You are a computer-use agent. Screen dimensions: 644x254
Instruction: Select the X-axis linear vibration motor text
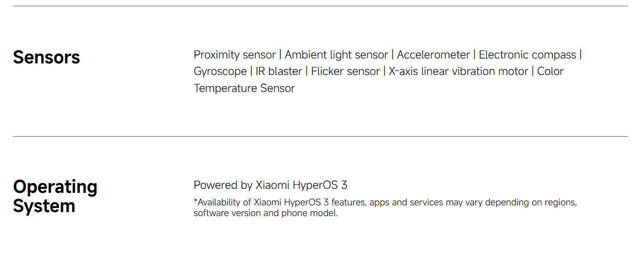(x=458, y=71)
